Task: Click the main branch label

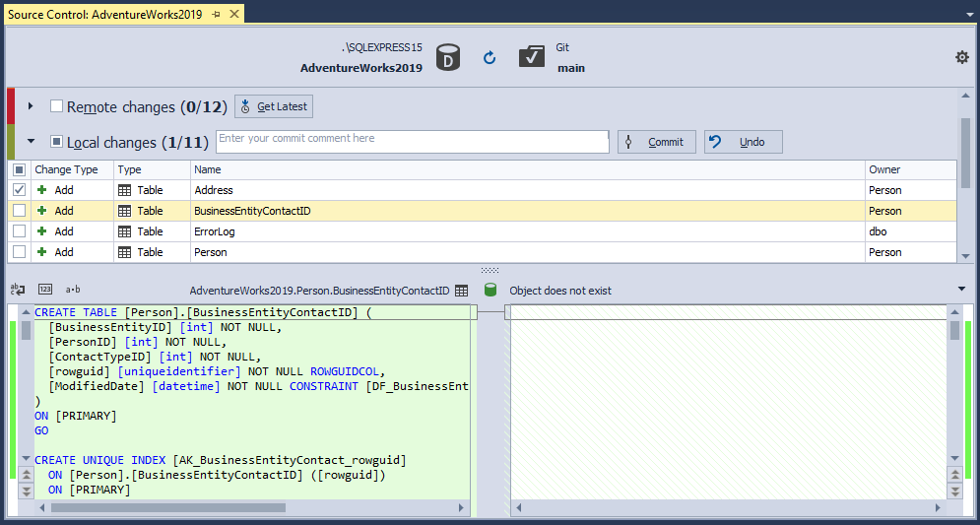Action: pos(571,68)
